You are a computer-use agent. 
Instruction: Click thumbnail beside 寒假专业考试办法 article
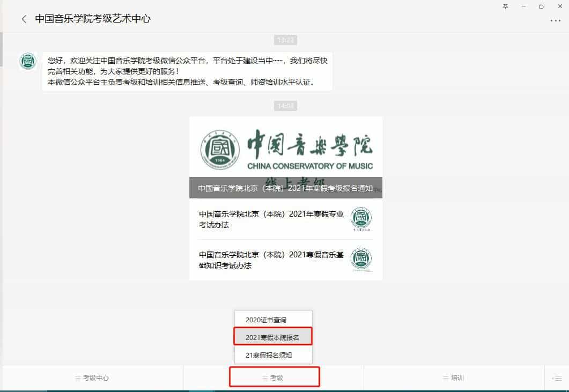tap(361, 219)
